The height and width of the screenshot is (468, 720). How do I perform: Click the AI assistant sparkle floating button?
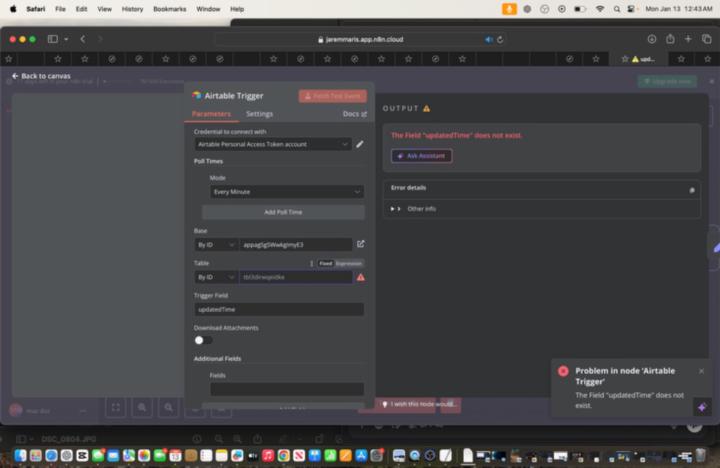[x=702, y=407]
